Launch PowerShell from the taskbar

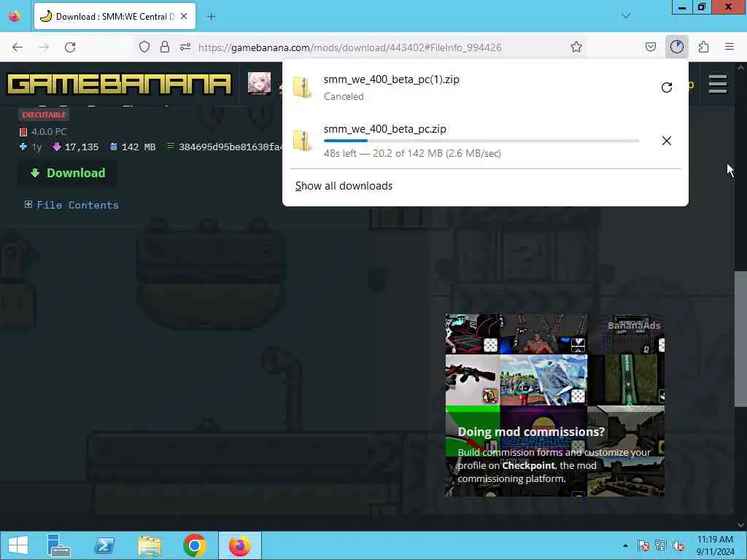point(104,545)
